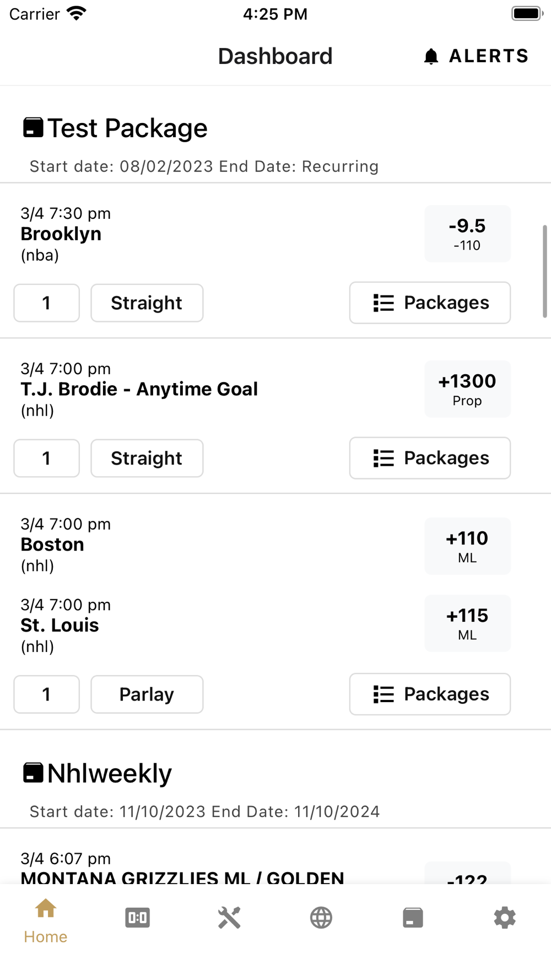
Task: Tap the Test Package box icon
Action: click(x=33, y=128)
